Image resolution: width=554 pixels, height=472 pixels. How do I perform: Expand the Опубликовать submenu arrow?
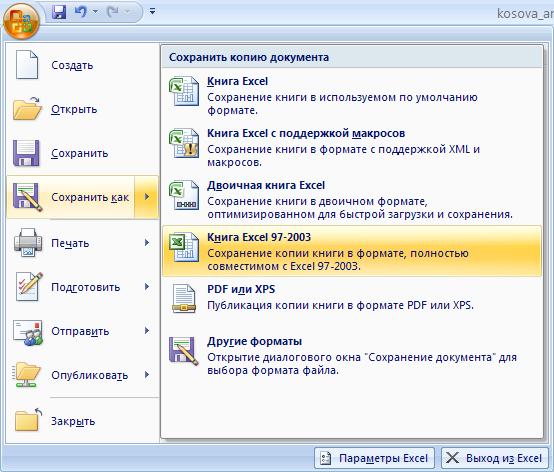(147, 375)
